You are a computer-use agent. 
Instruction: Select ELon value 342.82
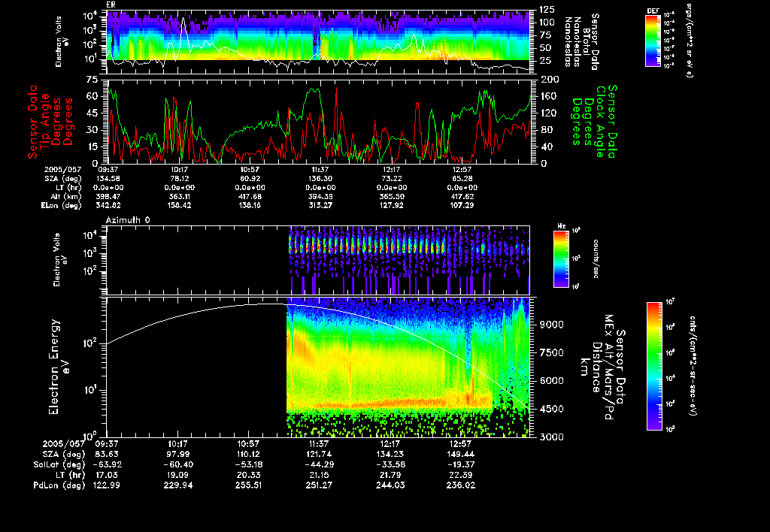pyautogui.click(x=109, y=206)
